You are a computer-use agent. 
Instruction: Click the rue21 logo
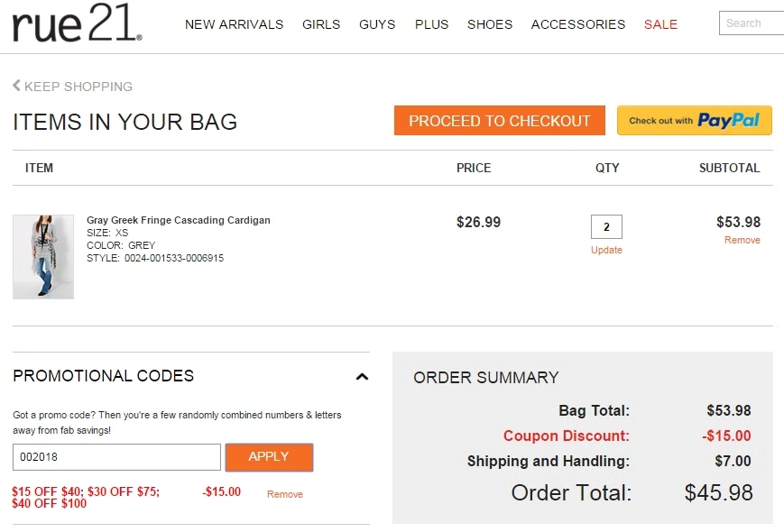tap(77, 23)
